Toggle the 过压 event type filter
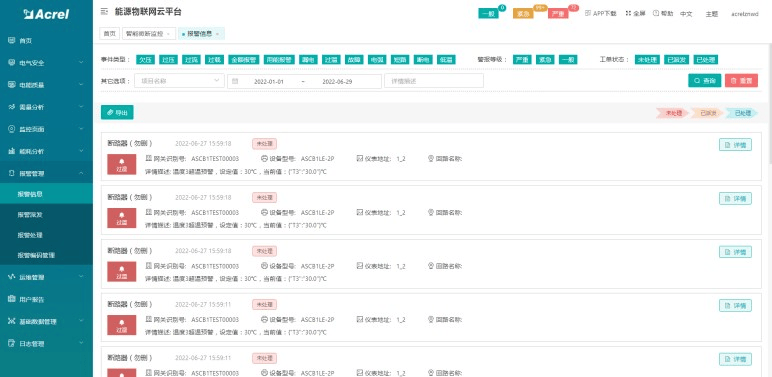This screenshot has height=377, width=772. (168, 60)
